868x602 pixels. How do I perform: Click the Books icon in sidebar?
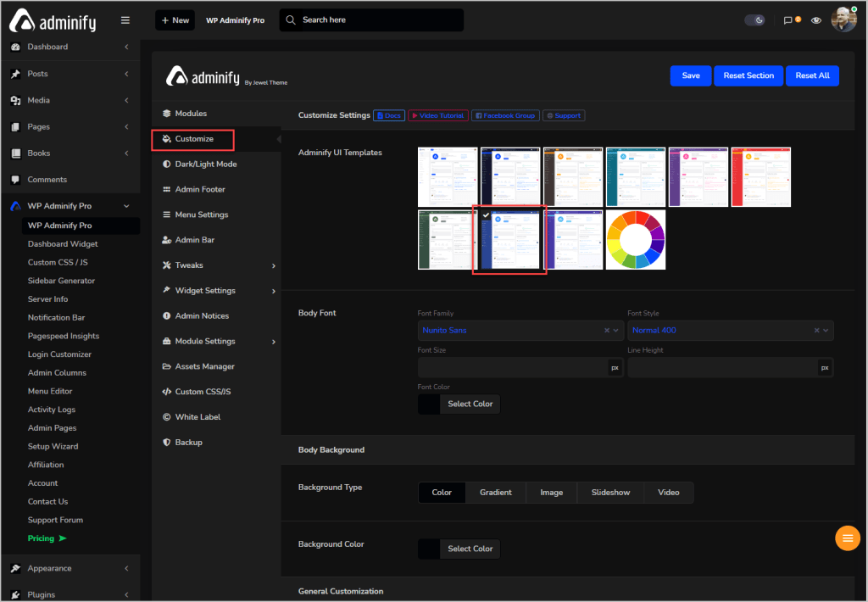tap(15, 153)
